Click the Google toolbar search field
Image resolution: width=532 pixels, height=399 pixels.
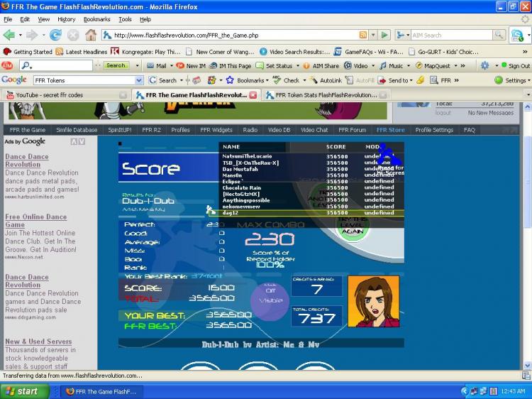(84, 80)
